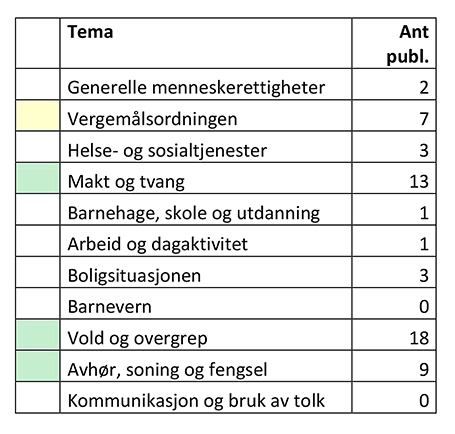Select the Barnevern cell

pos(206,303)
